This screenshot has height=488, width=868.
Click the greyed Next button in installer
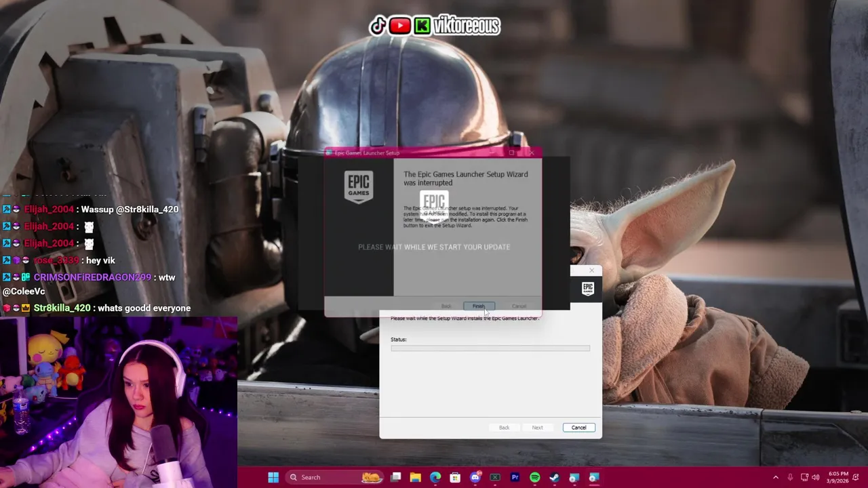point(537,428)
